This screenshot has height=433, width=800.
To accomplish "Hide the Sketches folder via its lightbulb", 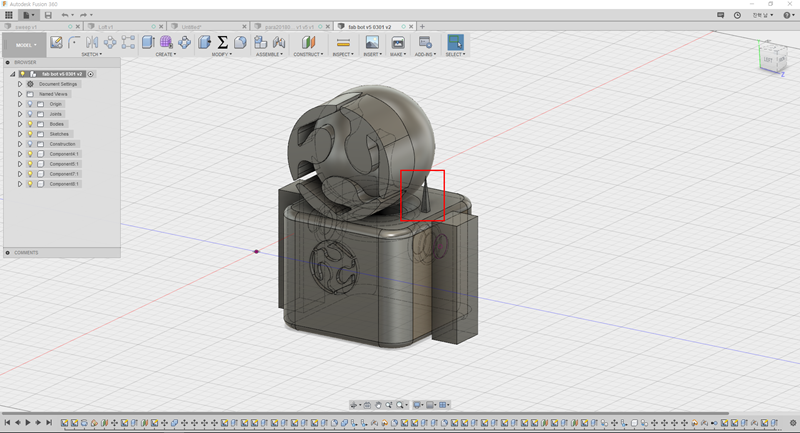I will point(30,134).
